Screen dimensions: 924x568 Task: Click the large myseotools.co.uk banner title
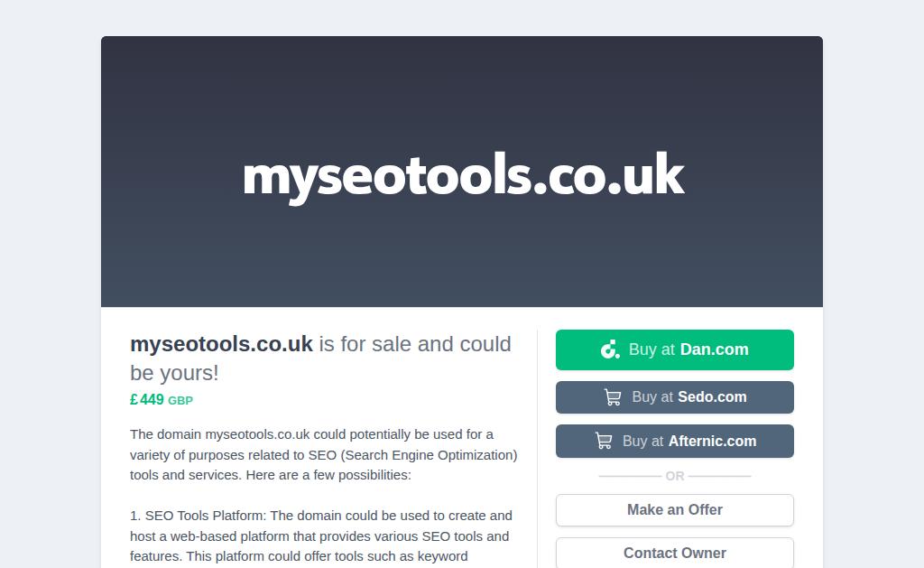(463, 176)
